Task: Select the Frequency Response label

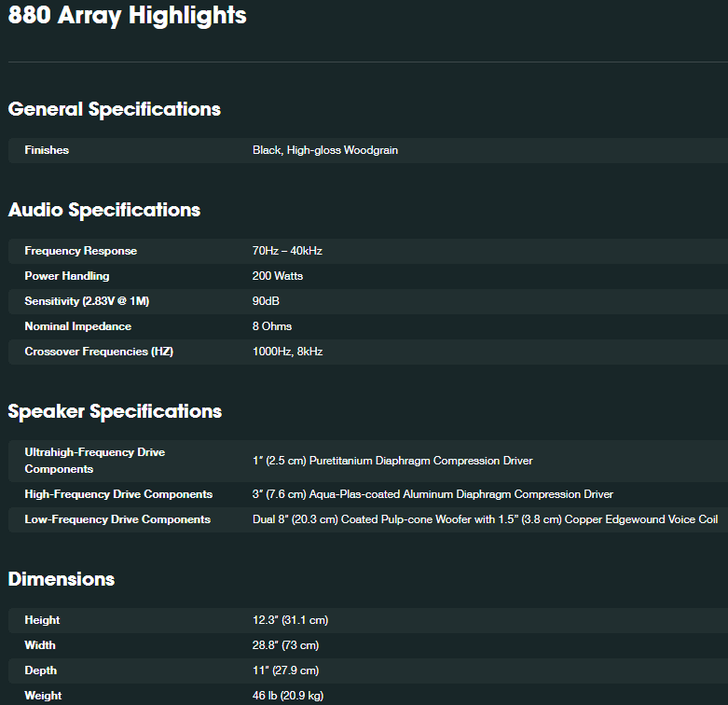Action: [x=81, y=251]
